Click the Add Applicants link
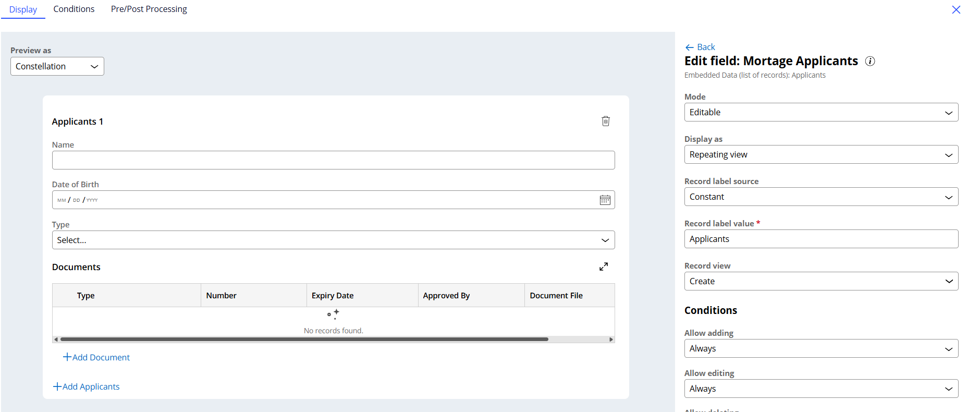The image size is (980, 412). [x=87, y=386]
